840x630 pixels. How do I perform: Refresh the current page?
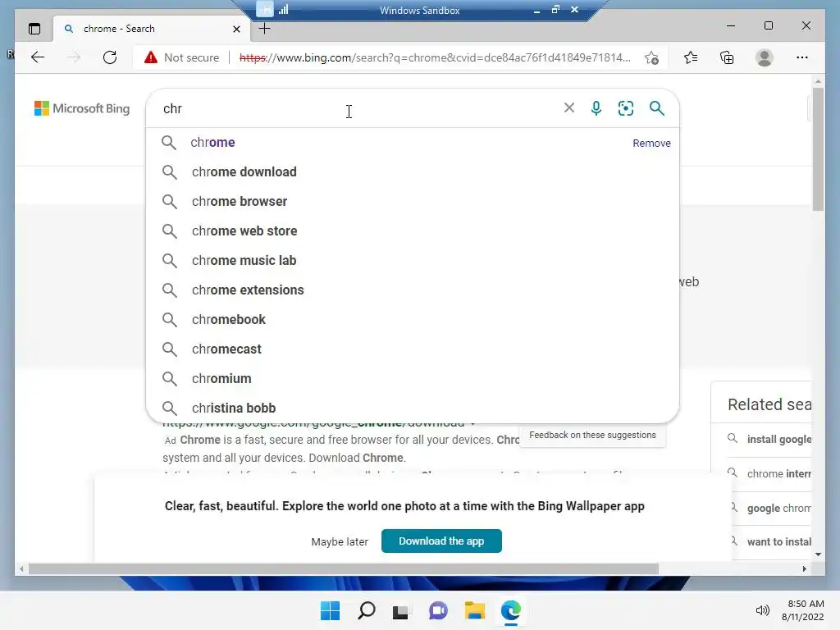coord(110,57)
